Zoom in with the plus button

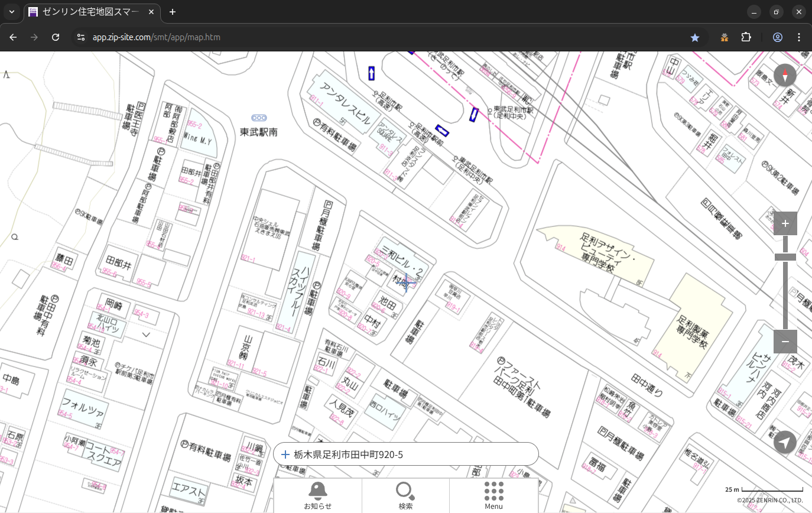(785, 223)
